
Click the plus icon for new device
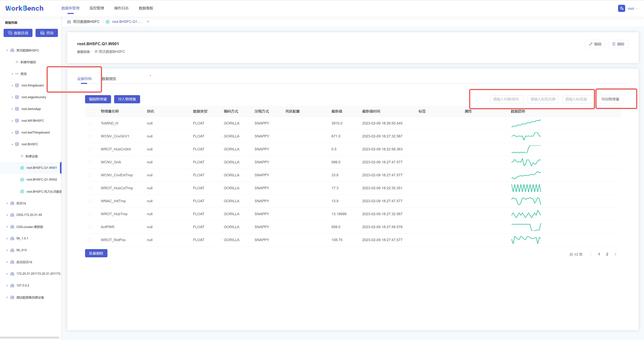22,156
